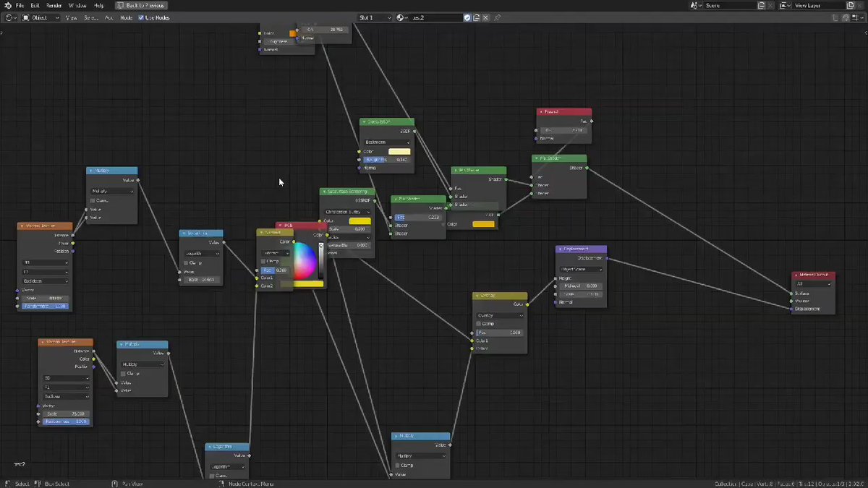This screenshot has width=868, height=488.
Task: Click the add view layer icon
Action: [x=850, y=5]
